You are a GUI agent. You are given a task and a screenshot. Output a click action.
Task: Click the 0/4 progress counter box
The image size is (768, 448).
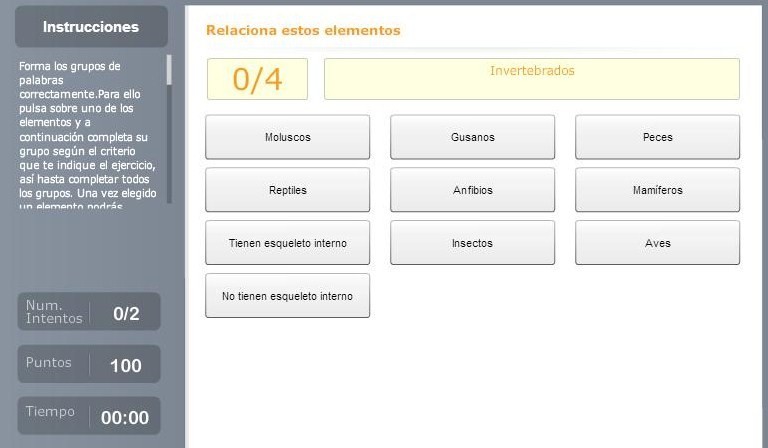coord(257,79)
